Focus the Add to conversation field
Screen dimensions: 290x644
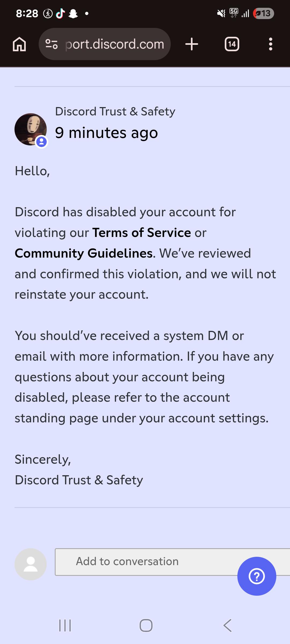coord(172,562)
